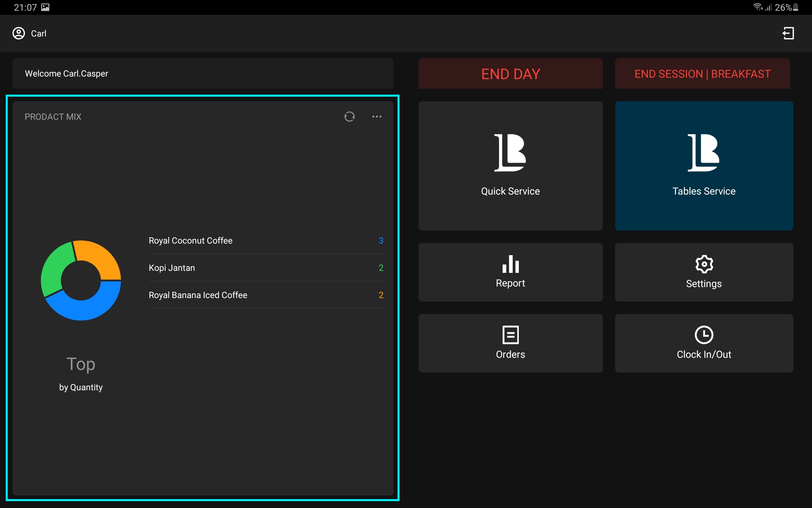The height and width of the screenshot is (508, 812).
Task: Open Settings gear icon
Action: pyautogui.click(x=704, y=264)
